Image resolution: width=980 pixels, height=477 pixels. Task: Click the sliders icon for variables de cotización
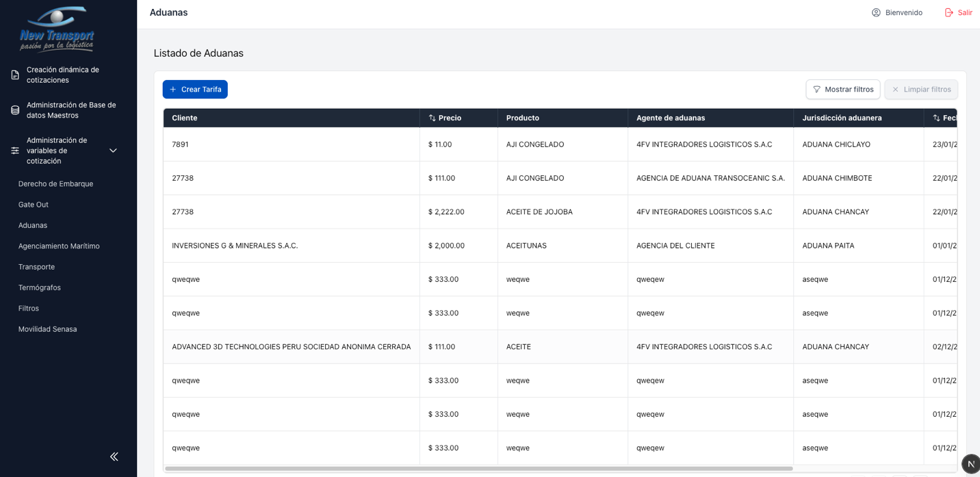(15, 151)
